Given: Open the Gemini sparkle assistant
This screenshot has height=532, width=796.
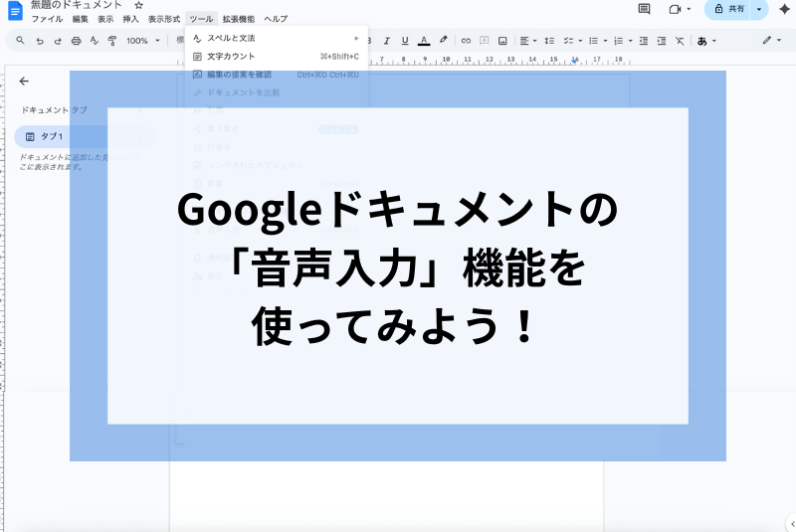Looking at the screenshot, I should (x=784, y=9).
